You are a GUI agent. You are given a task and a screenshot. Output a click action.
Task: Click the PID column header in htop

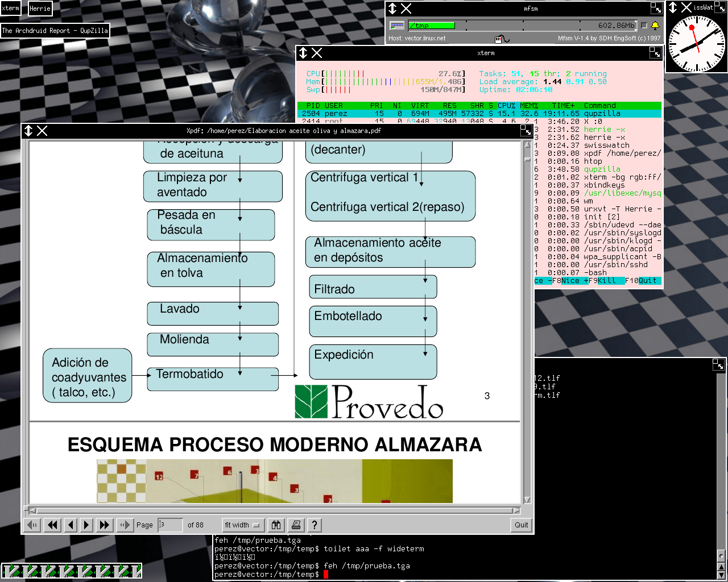click(x=313, y=106)
